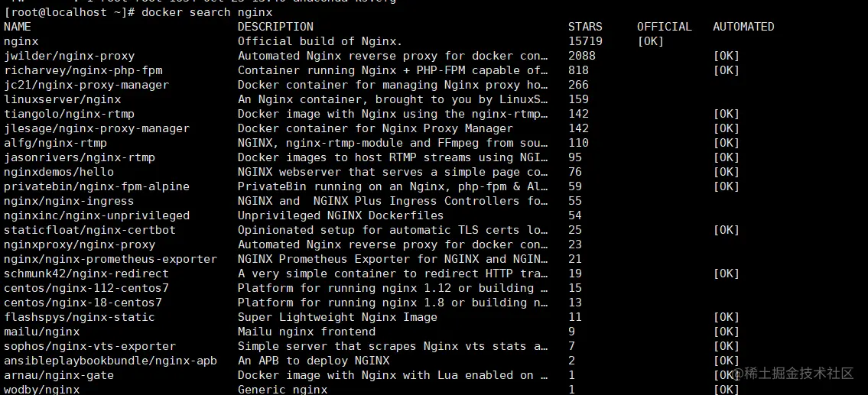The image size is (868, 395).
Task: Select the staticfloat/nginx-certbot image name
Action: 89,230
